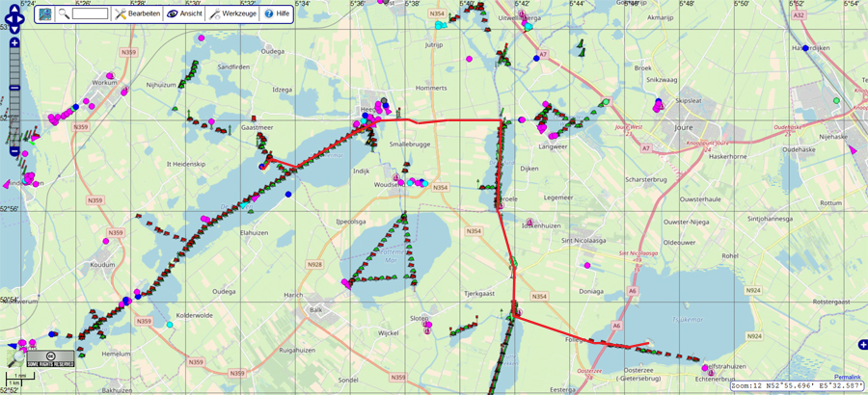Expand the layer switcher plus button
The height and width of the screenshot is (395, 868).
(x=861, y=345)
